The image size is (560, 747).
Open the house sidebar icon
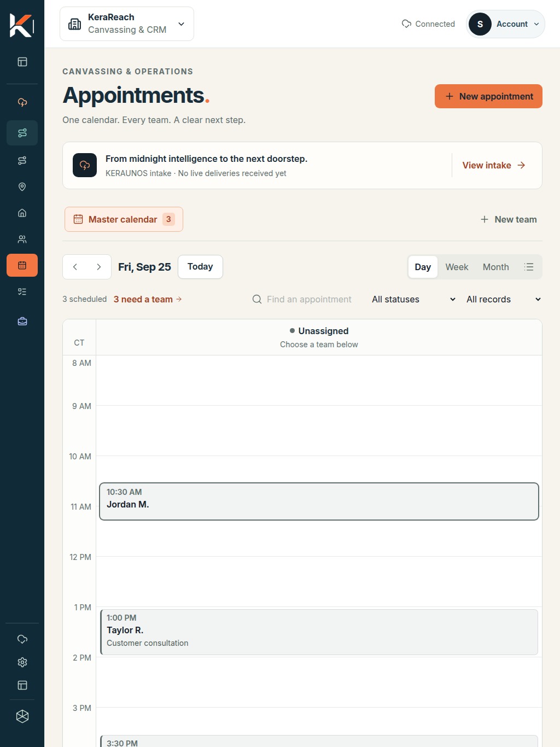pos(22,213)
